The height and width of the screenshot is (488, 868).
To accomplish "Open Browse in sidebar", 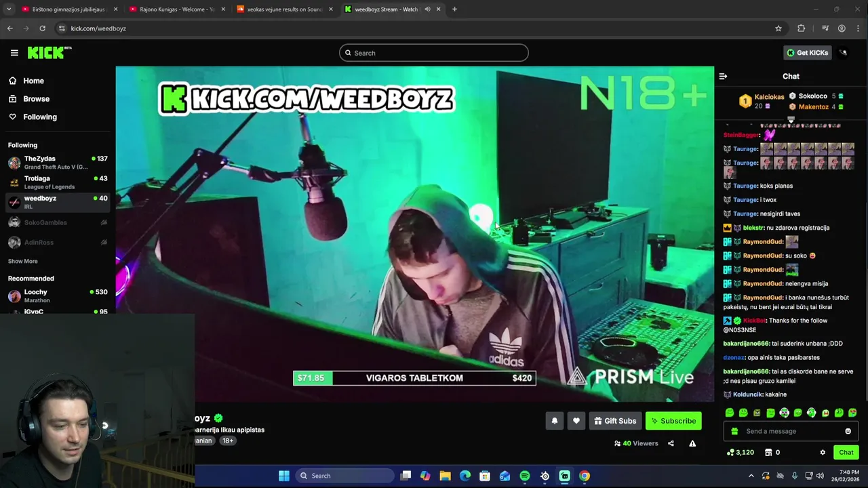I will pyautogui.click(x=36, y=99).
